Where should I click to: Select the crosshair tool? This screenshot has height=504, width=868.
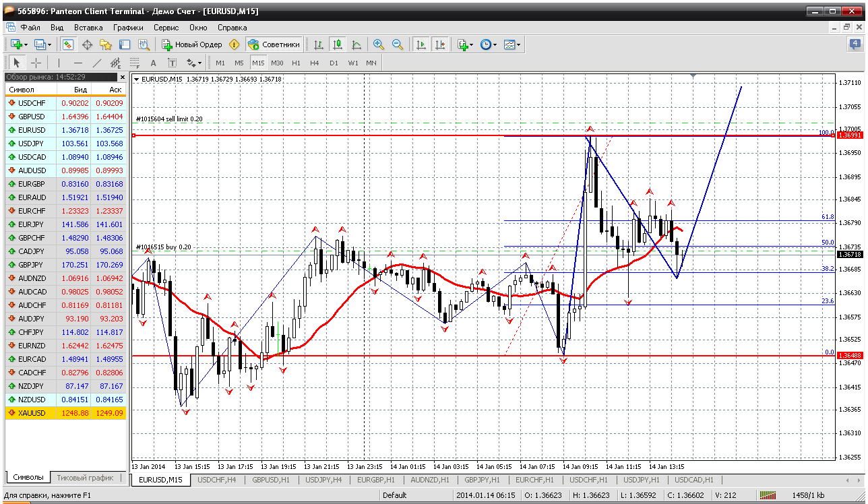tap(36, 63)
